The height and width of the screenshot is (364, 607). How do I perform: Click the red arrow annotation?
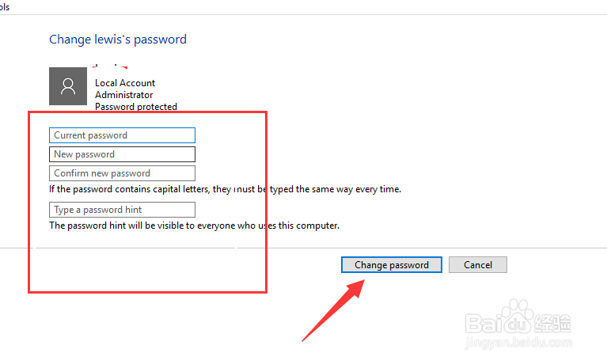point(332,310)
